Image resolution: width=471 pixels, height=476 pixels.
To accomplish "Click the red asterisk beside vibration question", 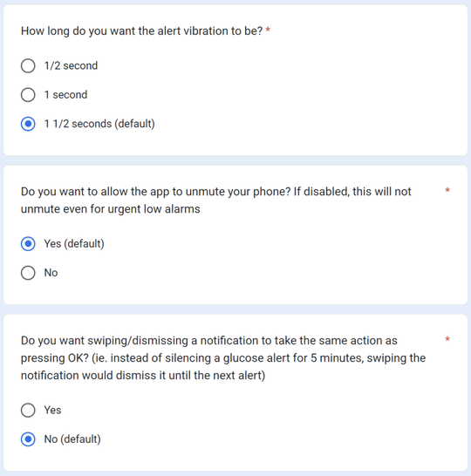I will [268, 30].
